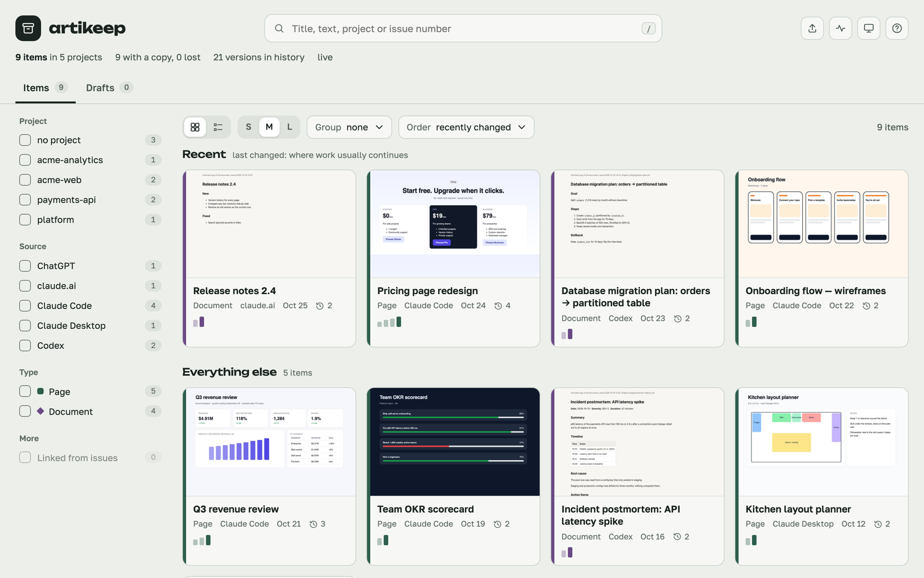Click the artikeep archive logo icon
The width and height of the screenshot is (924, 578).
[28, 28]
